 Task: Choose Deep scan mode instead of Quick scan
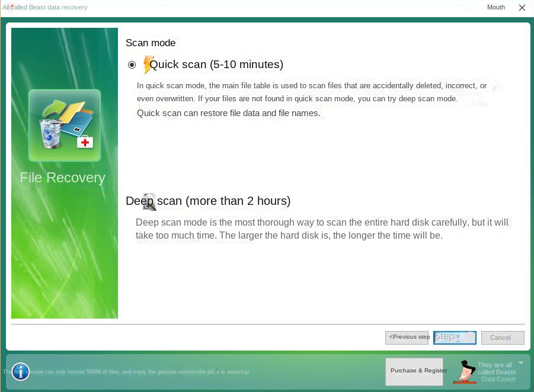click(x=207, y=201)
